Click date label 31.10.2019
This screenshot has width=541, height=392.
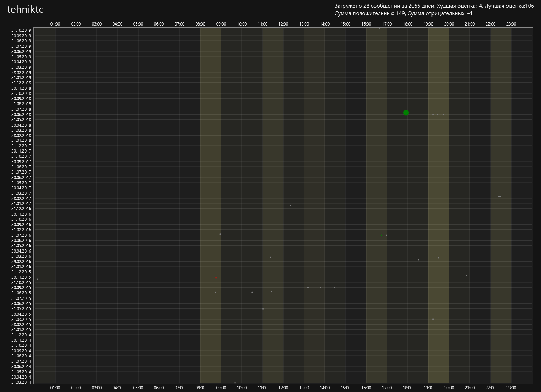point(21,30)
